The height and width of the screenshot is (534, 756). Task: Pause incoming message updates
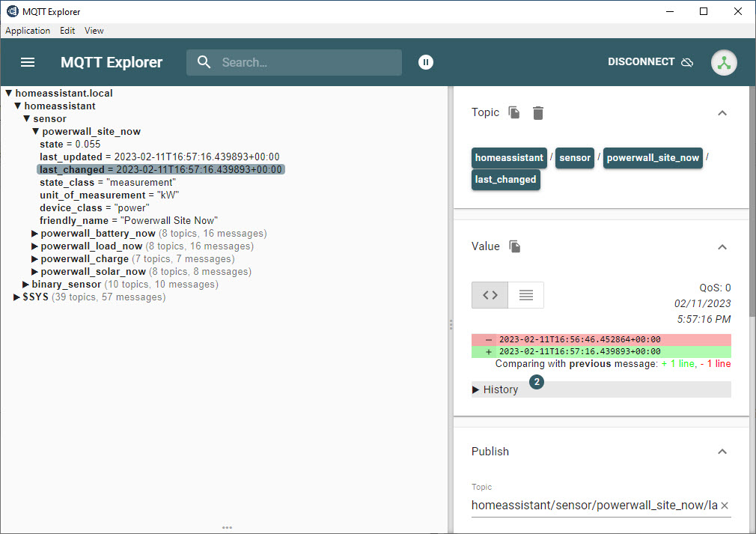(426, 62)
